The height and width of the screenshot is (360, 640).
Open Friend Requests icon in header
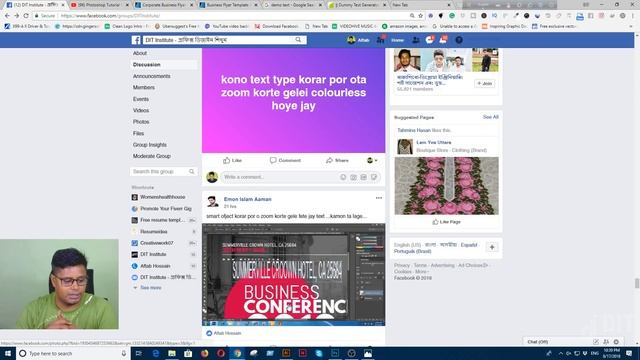click(x=416, y=40)
